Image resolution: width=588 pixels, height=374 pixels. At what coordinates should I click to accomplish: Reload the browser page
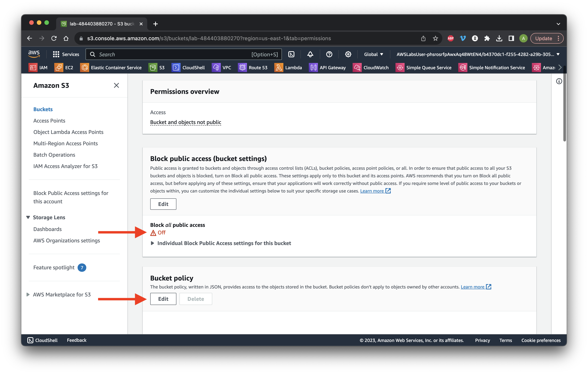[54, 38]
